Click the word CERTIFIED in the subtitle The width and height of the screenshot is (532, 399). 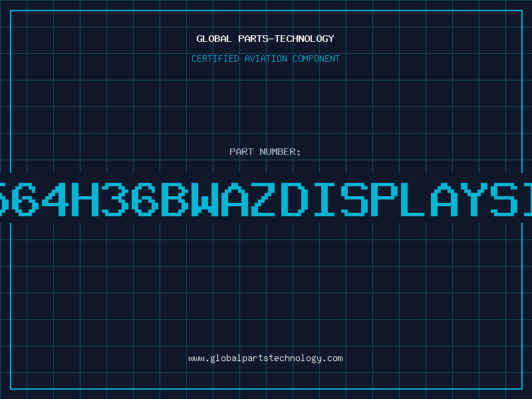215,59
